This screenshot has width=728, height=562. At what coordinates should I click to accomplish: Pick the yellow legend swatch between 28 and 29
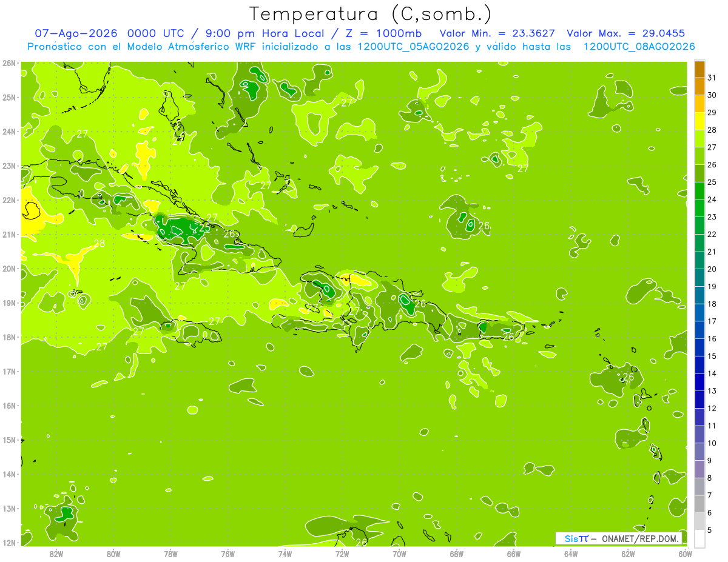(699, 121)
